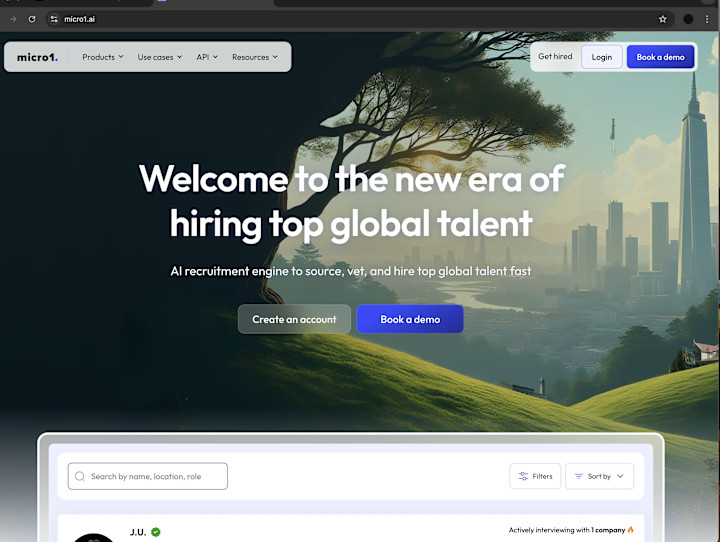Open the Sort by dropdown
Viewport: 720px width, 542px height.
coord(599,476)
